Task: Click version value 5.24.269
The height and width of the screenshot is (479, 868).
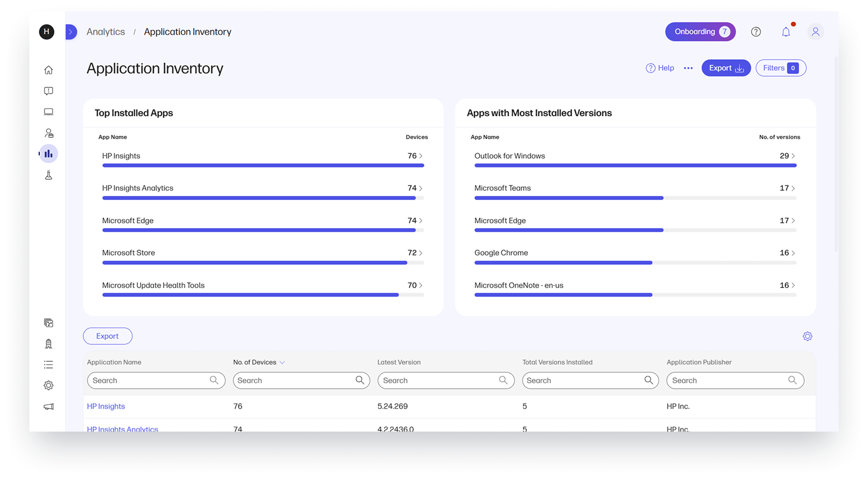Action: [x=392, y=406]
